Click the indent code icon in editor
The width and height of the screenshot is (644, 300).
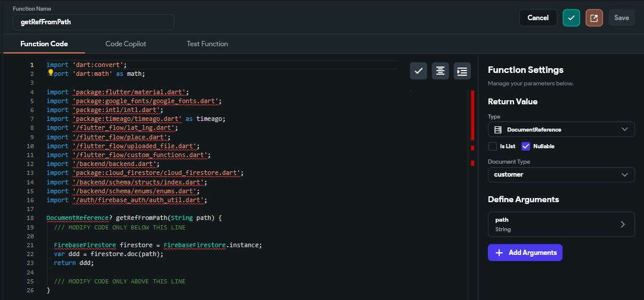coord(462,71)
